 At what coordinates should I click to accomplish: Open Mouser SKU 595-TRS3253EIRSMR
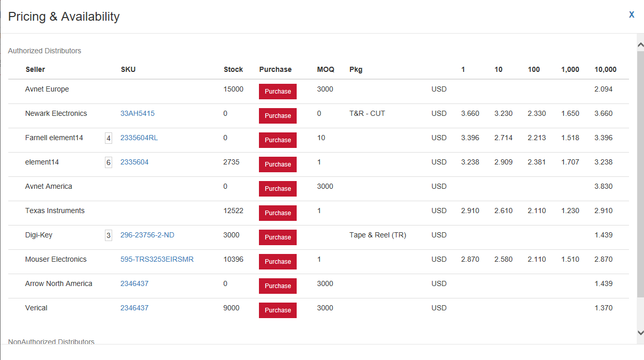point(157,259)
